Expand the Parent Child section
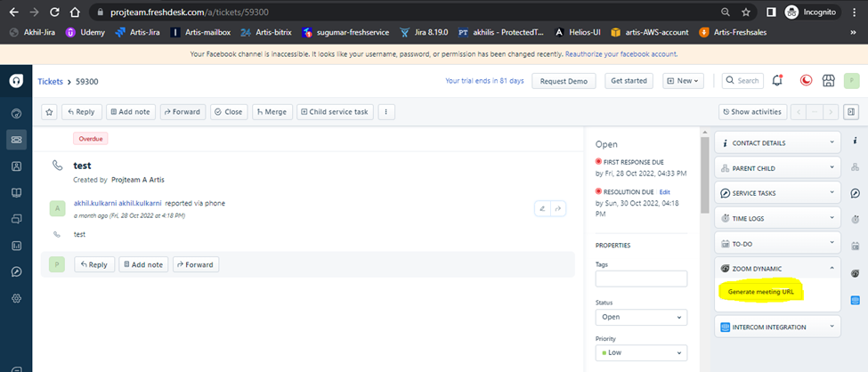The image size is (868, 372). pyautogui.click(x=777, y=168)
